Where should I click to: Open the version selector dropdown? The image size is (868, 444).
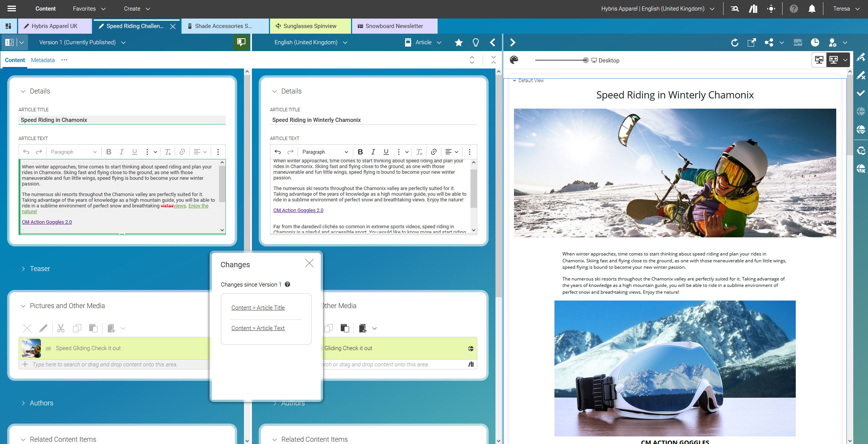pos(82,42)
